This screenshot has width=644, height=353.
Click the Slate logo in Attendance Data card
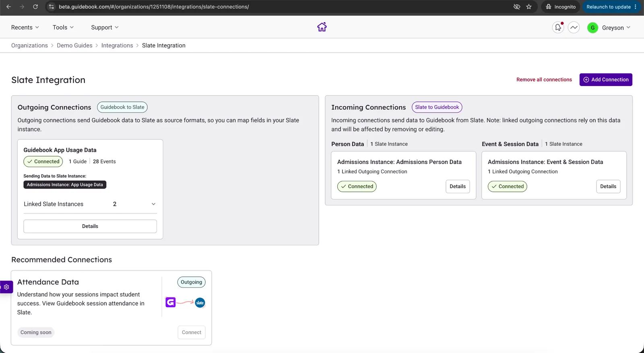click(200, 303)
